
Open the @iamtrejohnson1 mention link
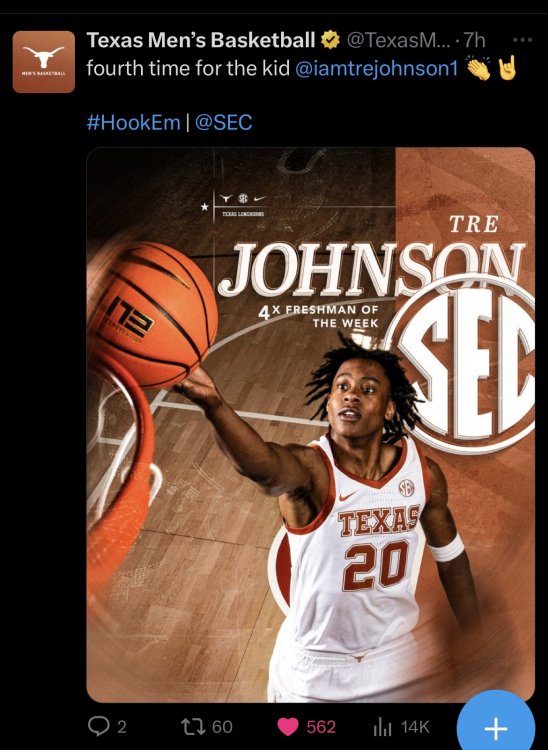pyautogui.click(x=377, y=68)
